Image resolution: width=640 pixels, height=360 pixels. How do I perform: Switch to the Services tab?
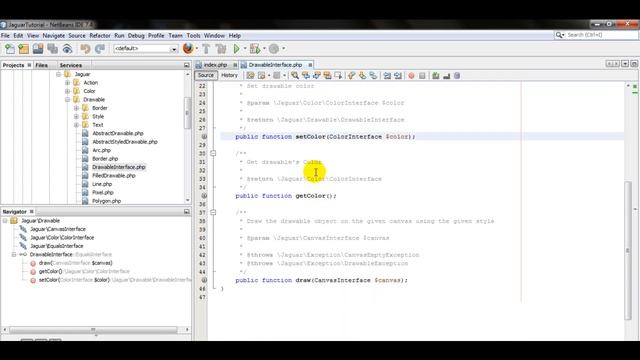coord(71,65)
